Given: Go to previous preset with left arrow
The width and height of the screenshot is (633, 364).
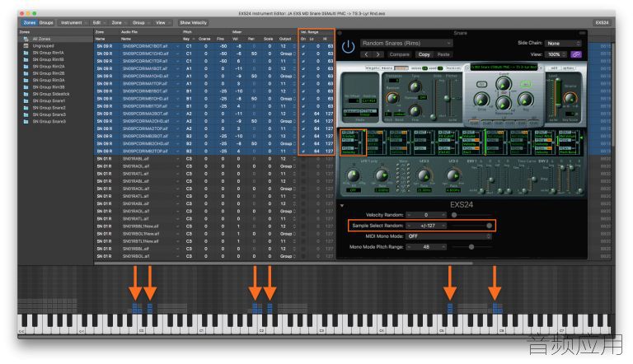Looking at the screenshot, I should click(366, 54).
